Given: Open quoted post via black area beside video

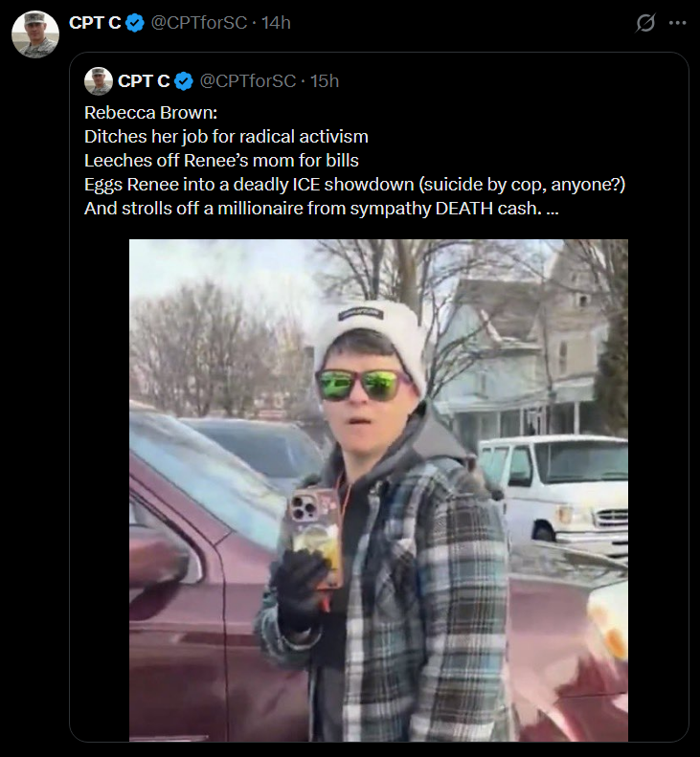Looking at the screenshot, I should pos(100,491).
